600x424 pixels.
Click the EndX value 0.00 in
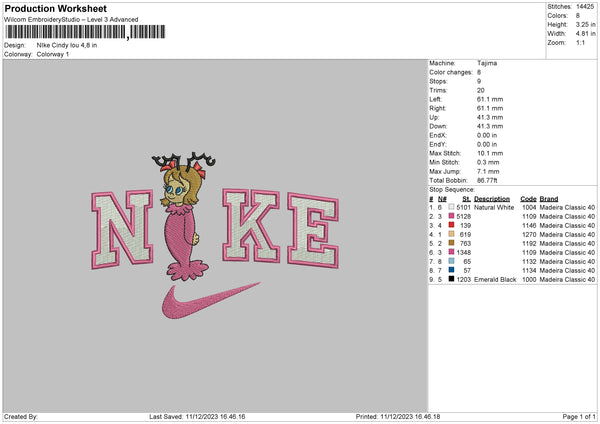pos(487,135)
